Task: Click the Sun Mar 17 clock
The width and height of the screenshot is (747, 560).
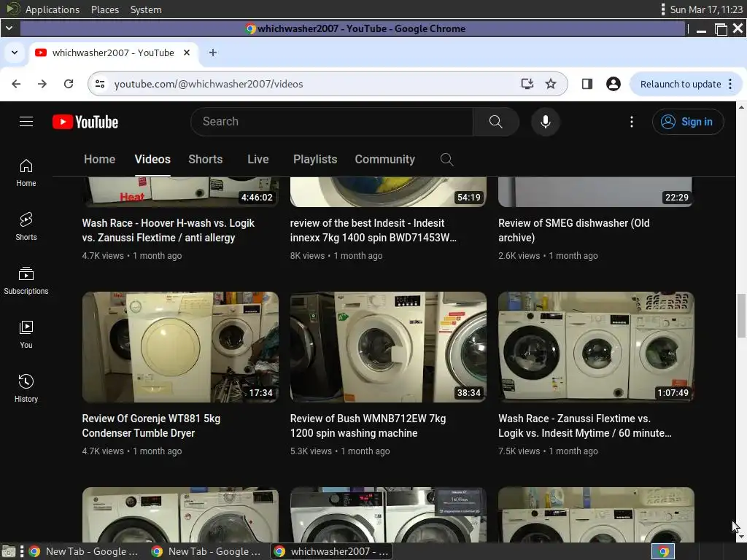Action: [706, 9]
